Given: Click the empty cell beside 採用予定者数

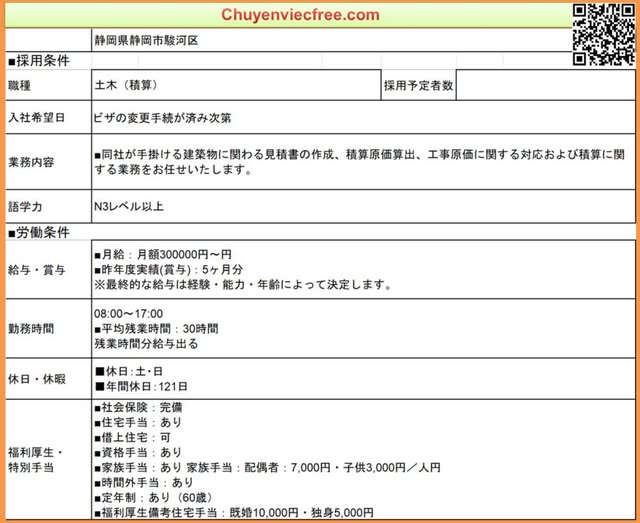Looking at the screenshot, I should click(x=544, y=87).
